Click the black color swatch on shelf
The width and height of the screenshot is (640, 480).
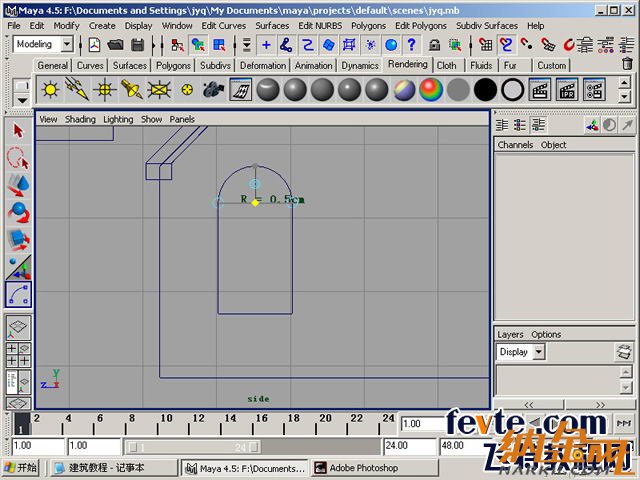(486, 90)
